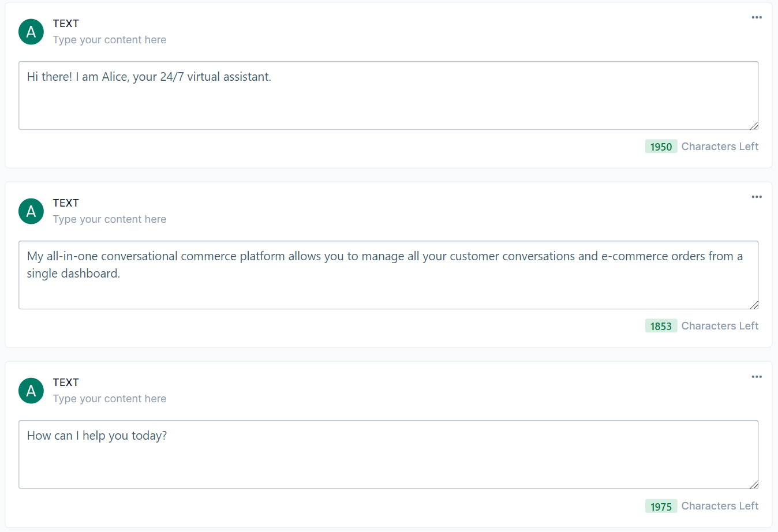Click "Type your content here" above the Alice greeting
Viewport: 778px width, 532px height.
pos(110,40)
